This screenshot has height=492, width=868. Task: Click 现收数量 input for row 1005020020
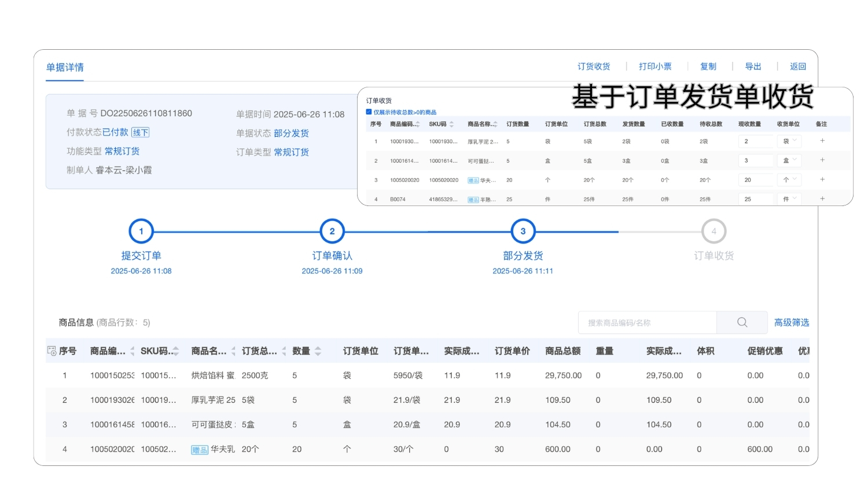[756, 180]
